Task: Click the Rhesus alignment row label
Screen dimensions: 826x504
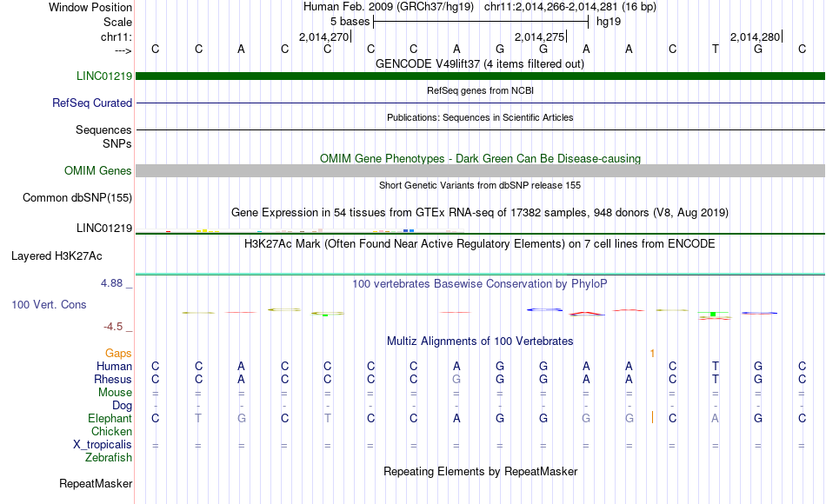Action: pyautogui.click(x=113, y=379)
